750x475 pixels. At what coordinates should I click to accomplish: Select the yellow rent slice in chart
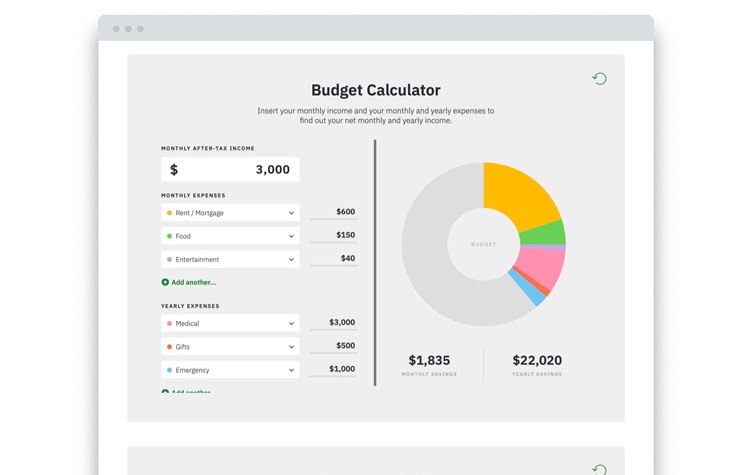click(518, 194)
